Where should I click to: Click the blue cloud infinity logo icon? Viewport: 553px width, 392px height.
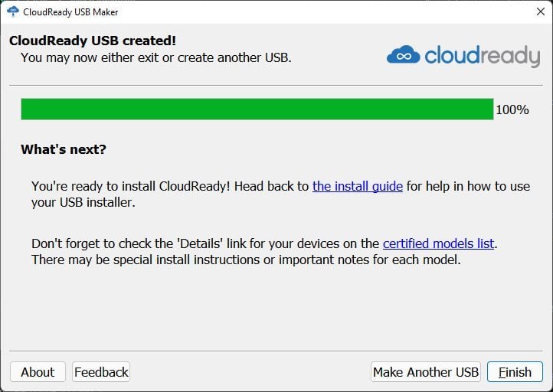pos(403,55)
